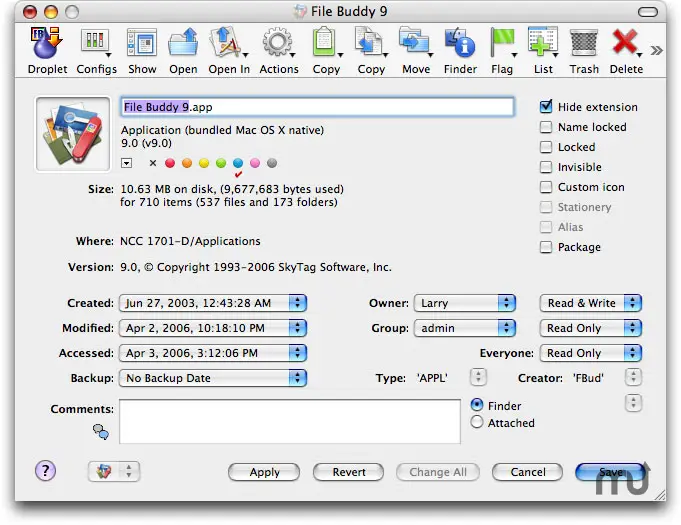Screen dimensions: 681x525
Task: Click the Save button
Action: coord(610,472)
